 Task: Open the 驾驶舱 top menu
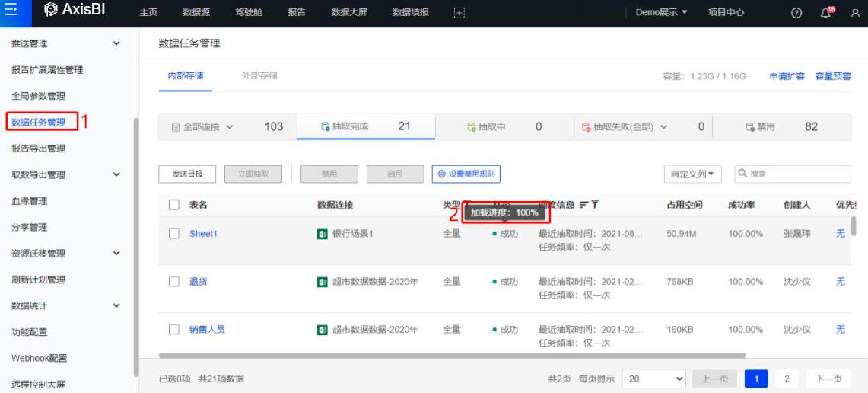pyautogui.click(x=249, y=12)
